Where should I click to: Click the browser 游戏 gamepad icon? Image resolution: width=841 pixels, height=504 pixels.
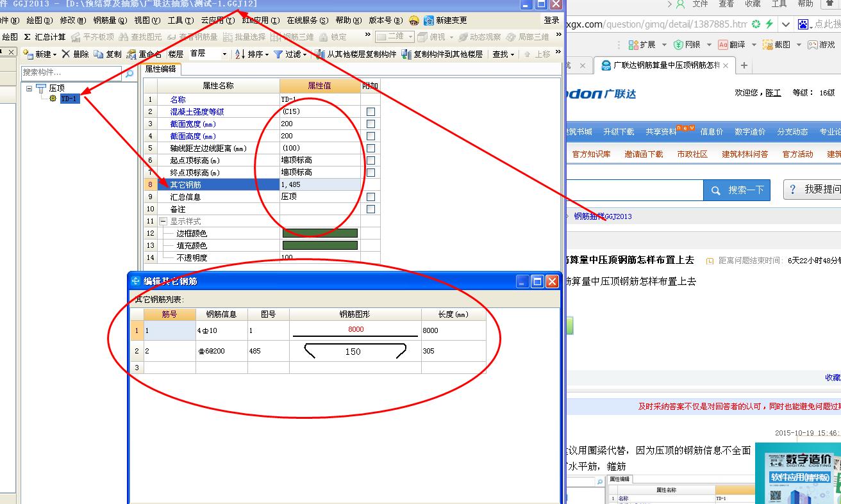point(813,44)
